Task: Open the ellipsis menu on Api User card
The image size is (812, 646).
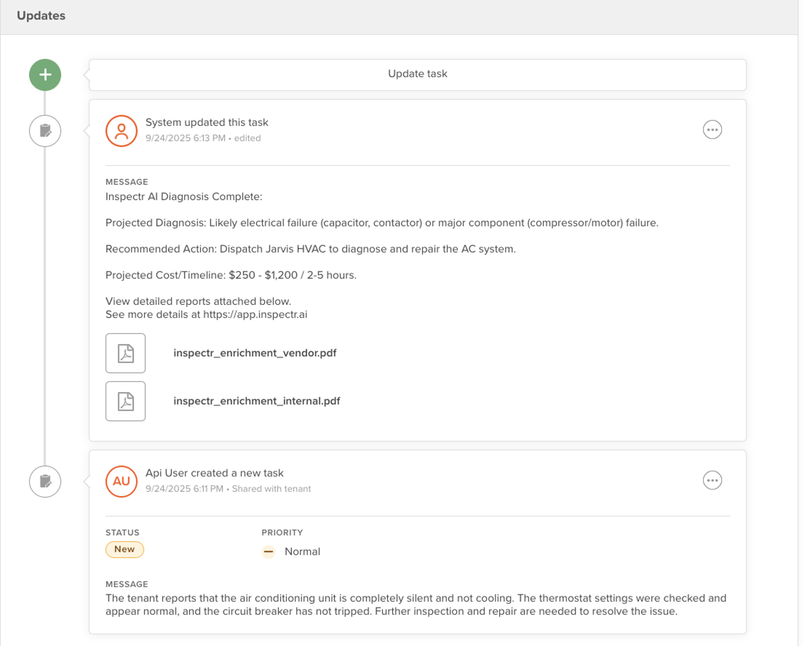Action: coord(712,481)
